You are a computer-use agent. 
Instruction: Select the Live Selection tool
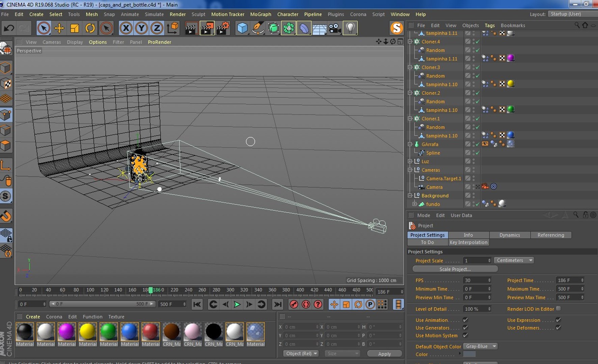coord(44,28)
